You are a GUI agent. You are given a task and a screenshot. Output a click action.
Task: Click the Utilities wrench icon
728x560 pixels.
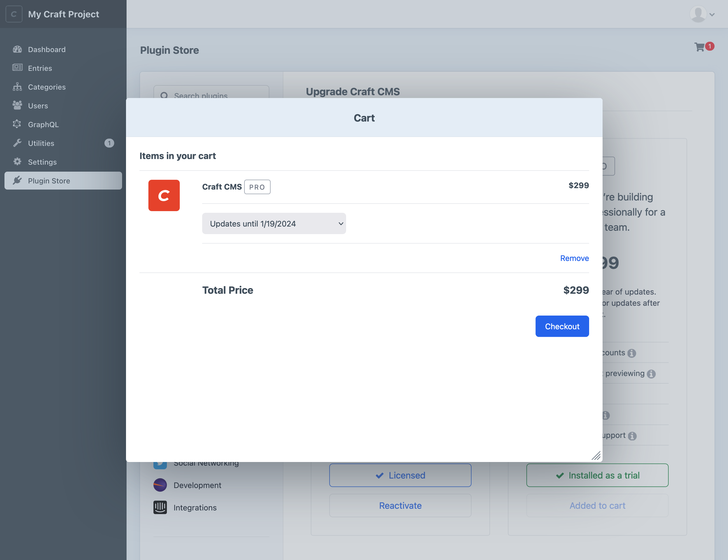pos(17,143)
